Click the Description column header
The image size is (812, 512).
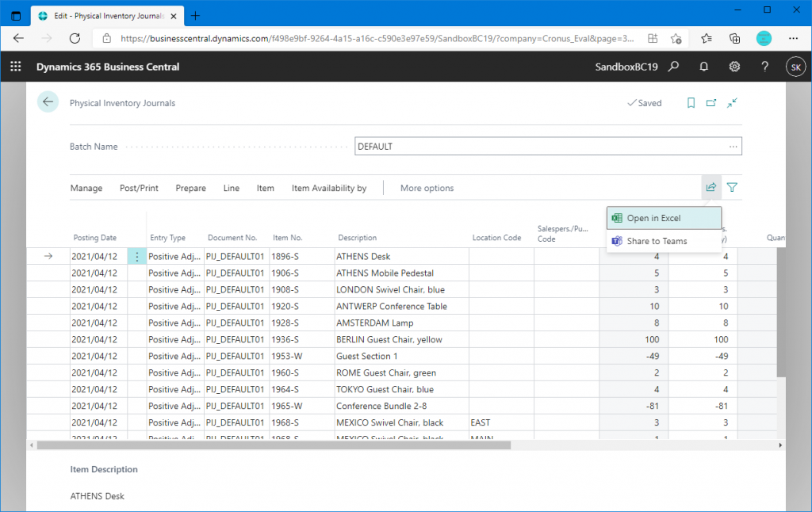click(x=358, y=238)
